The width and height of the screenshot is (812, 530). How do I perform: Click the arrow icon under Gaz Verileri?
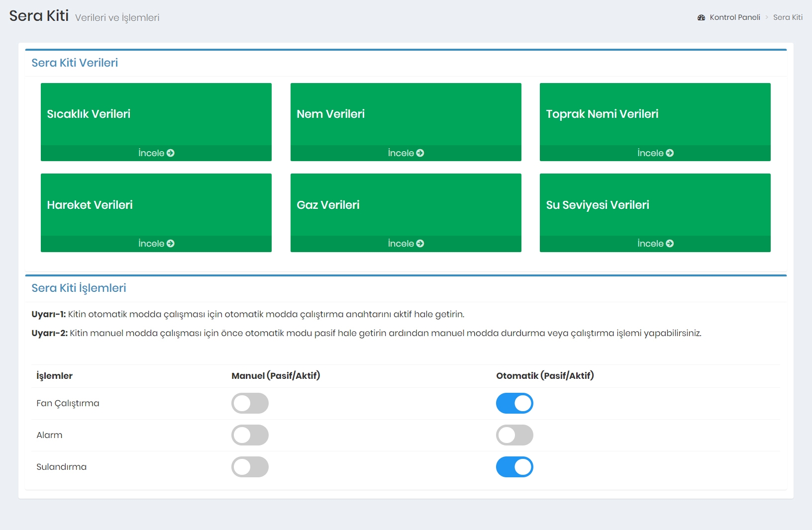tap(420, 244)
